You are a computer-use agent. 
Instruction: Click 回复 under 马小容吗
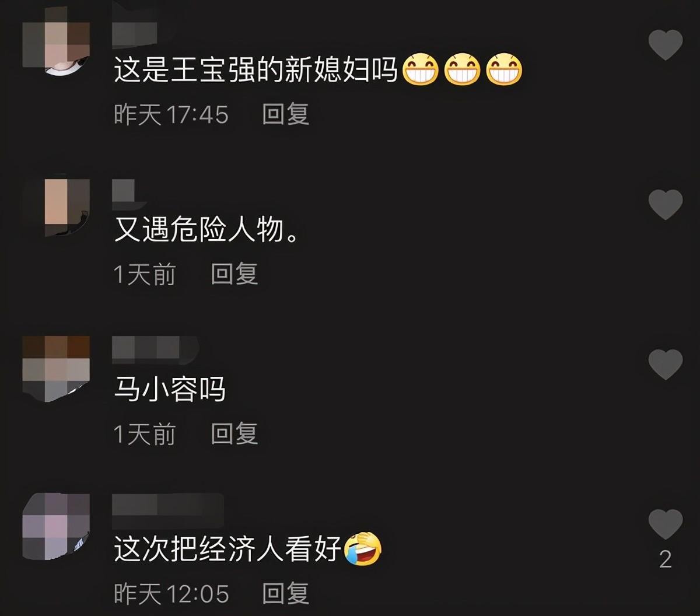(x=235, y=434)
